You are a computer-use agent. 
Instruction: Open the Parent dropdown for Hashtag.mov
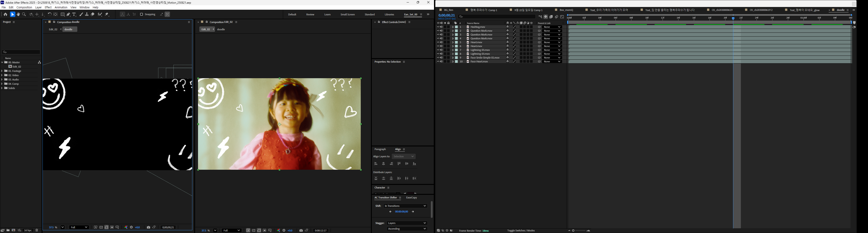[x=552, y=27]
